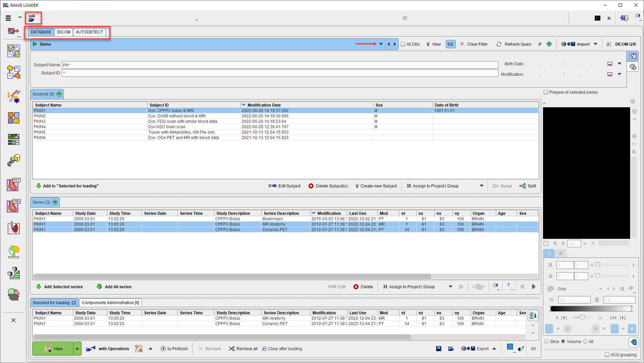Image resolution: width=644 pixels, height=363 pixels.
Task: Click next database arrow
Action: (395, 44)
